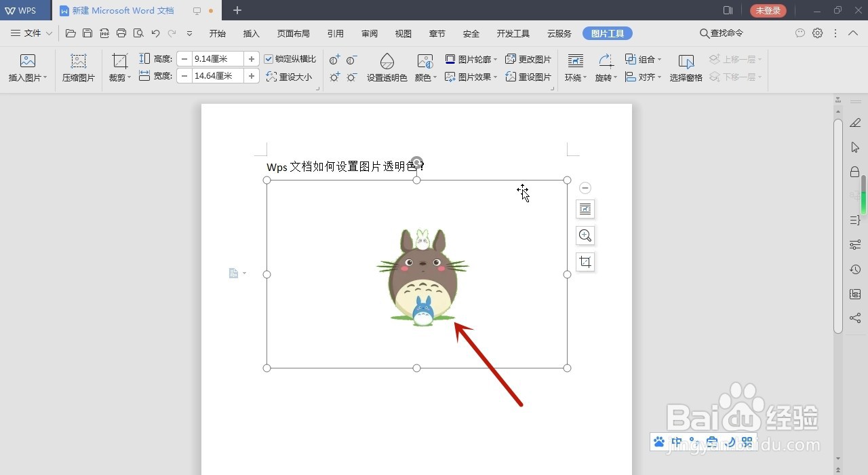The image size is (868, 475).
Task: Click the print icon in quick toolbar
Action: coord(121,33)
